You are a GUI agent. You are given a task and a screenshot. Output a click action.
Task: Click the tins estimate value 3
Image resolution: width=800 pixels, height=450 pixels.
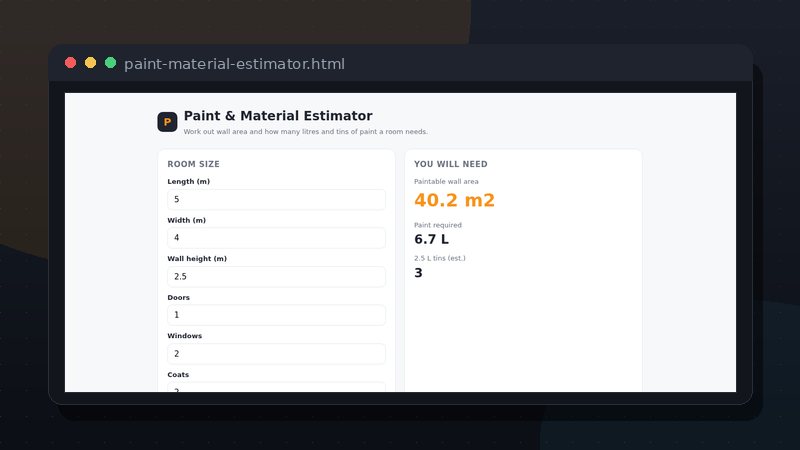(418, 273)
